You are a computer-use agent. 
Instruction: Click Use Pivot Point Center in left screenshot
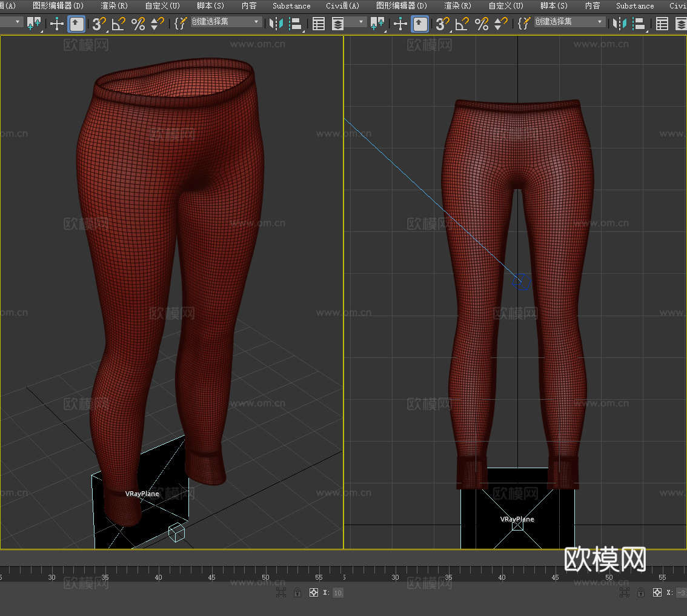[34, 23]
